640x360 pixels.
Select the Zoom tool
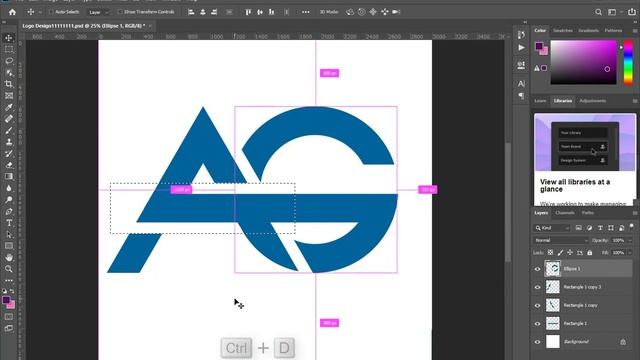tap(9, 269)
